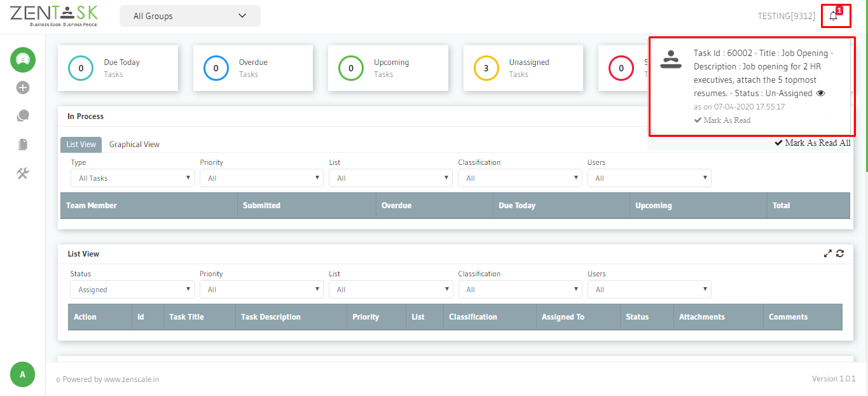
Task: Open the All Groups dropdown
Action: (190, 16)
